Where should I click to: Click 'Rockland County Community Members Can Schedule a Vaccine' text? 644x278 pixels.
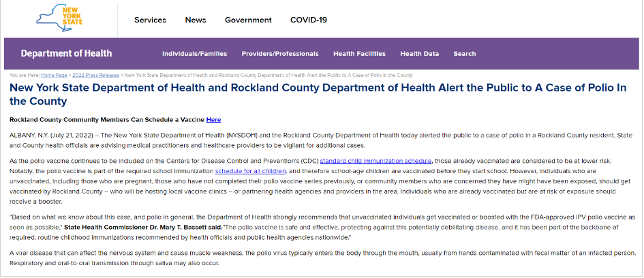[x=107, y=120]
